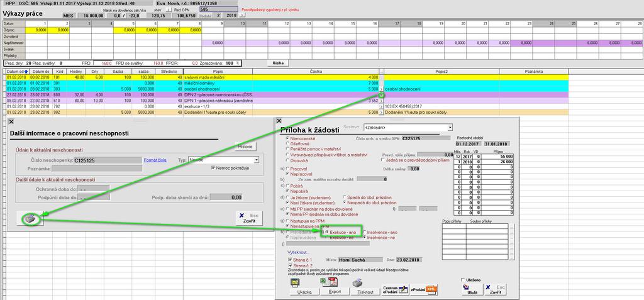Image resolution: width=644 pixels, height=300 pixels.
Task: Click the Číslo neschopenky field C125125
Action: click(x=108, y=160)
